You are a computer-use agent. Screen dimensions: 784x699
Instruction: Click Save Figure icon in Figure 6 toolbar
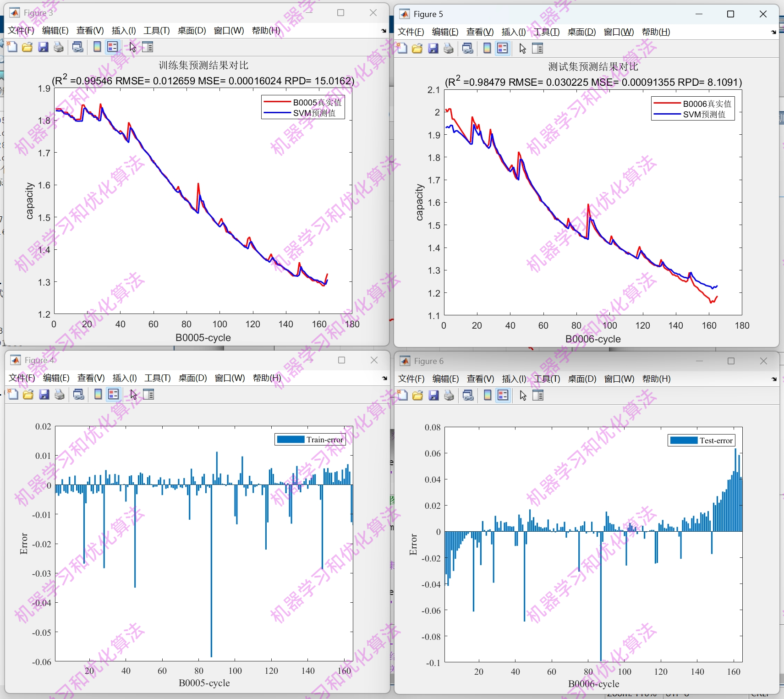tap(433, 395)
